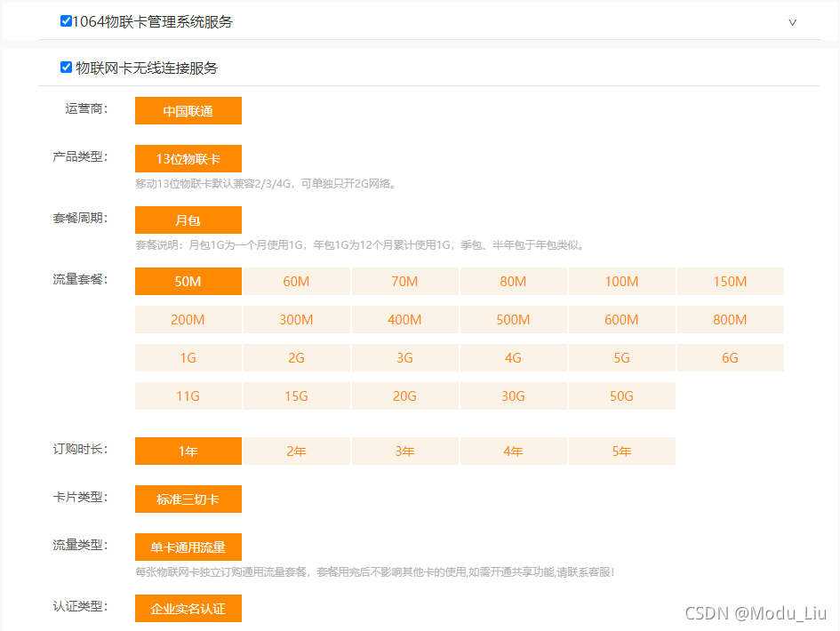Viewport: 840px width, 631px height.
Task: Click the 套餐说明 plan description text
Action: coord(359,244)
